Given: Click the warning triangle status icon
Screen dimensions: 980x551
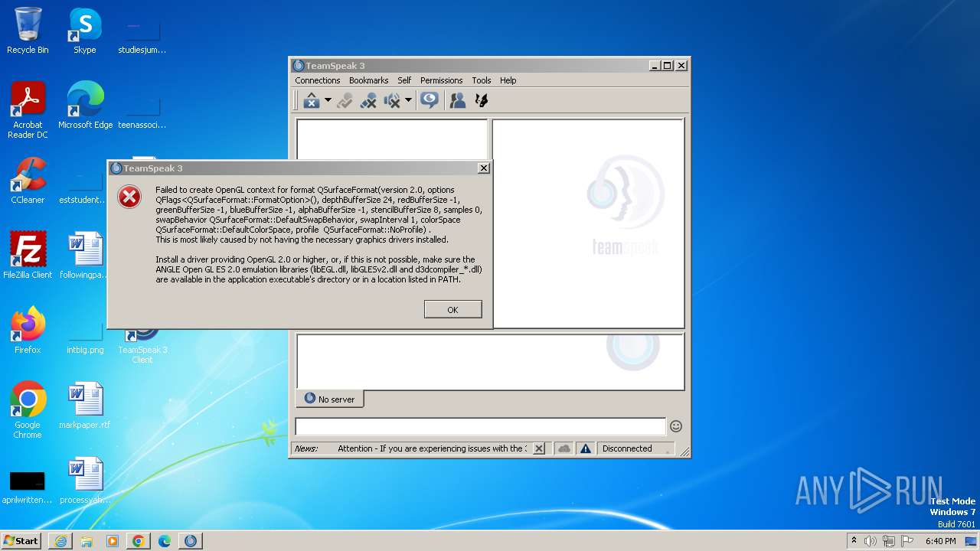Looking at the screenshot, I should coord(586,448).
